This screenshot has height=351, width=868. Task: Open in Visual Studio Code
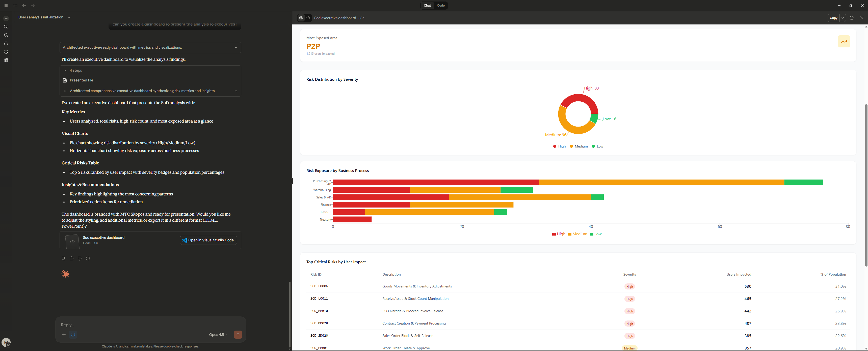[208, 240]
